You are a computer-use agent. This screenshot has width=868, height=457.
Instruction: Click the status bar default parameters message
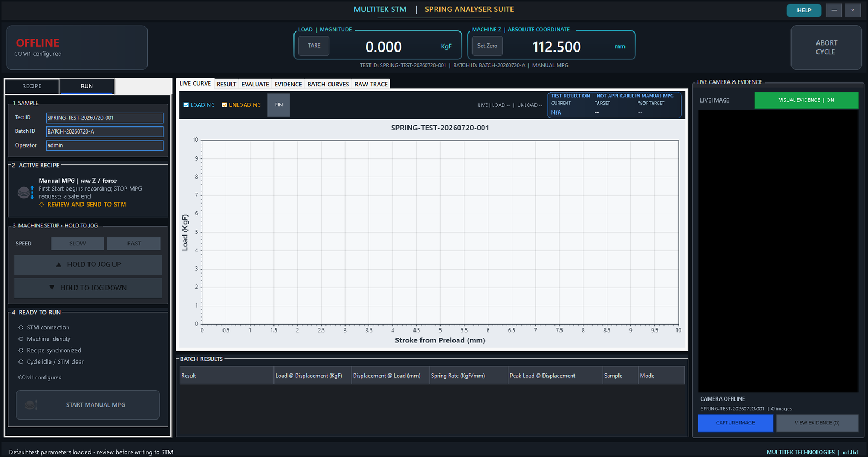pos(92,452)
